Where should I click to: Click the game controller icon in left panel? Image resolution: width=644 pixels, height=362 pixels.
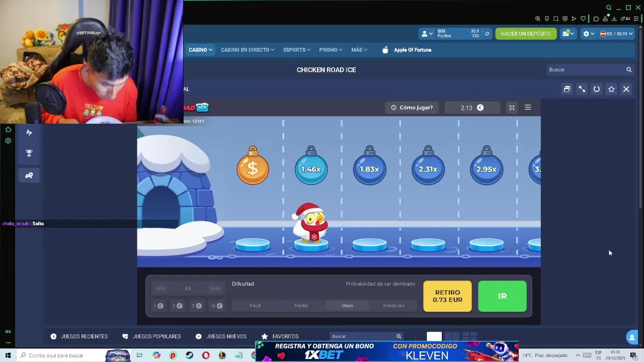29,175
